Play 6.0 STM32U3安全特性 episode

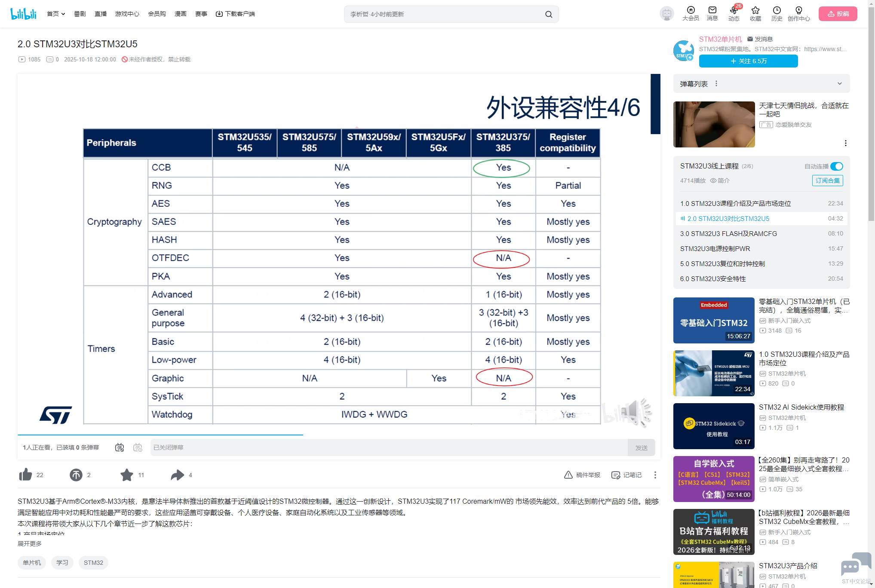(761, 279)
